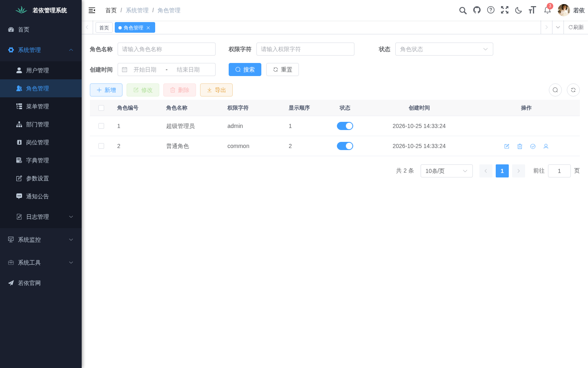Collapse the sidebar with the hamburger icon
This screenshot has height=368, width=588.
pos(92,10)
